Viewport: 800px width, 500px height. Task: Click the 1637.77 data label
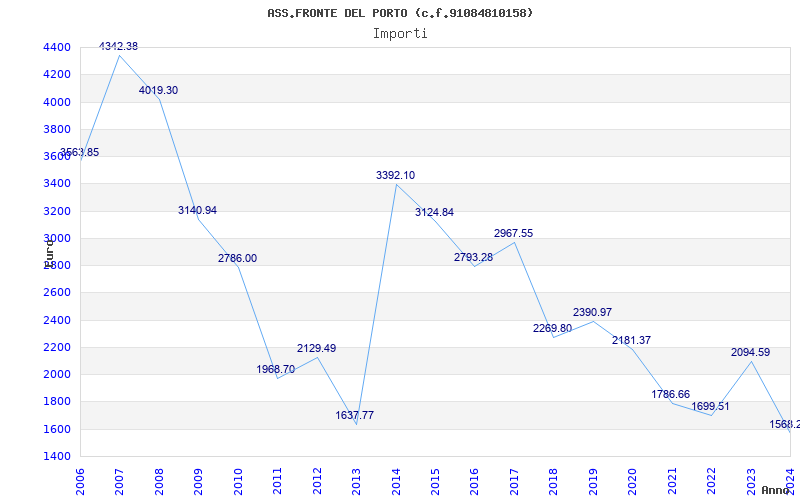(355, 415)
